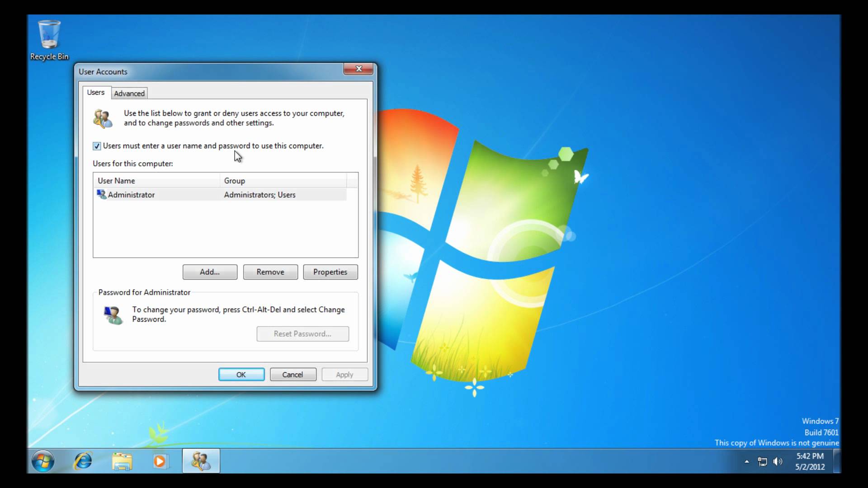The image size is (868, 488).
Task: Cancel the User Accounts dialog
Action: (292, 375)
